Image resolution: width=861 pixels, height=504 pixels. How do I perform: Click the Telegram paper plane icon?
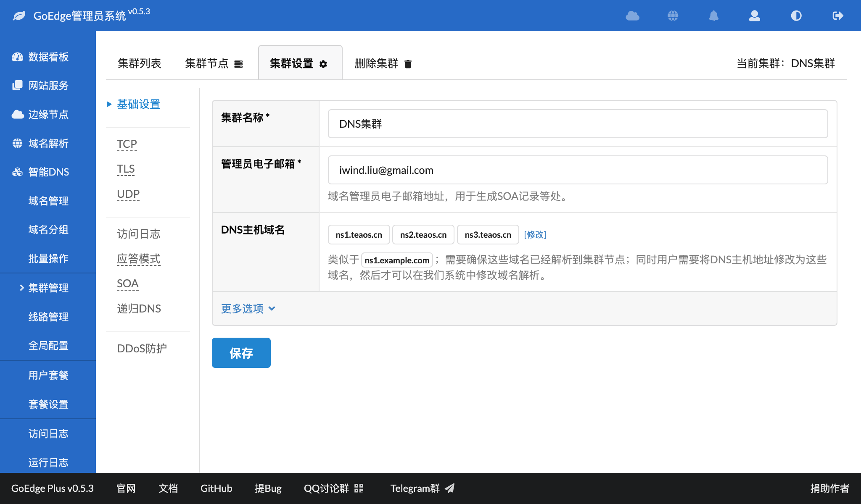click(450, 488)
